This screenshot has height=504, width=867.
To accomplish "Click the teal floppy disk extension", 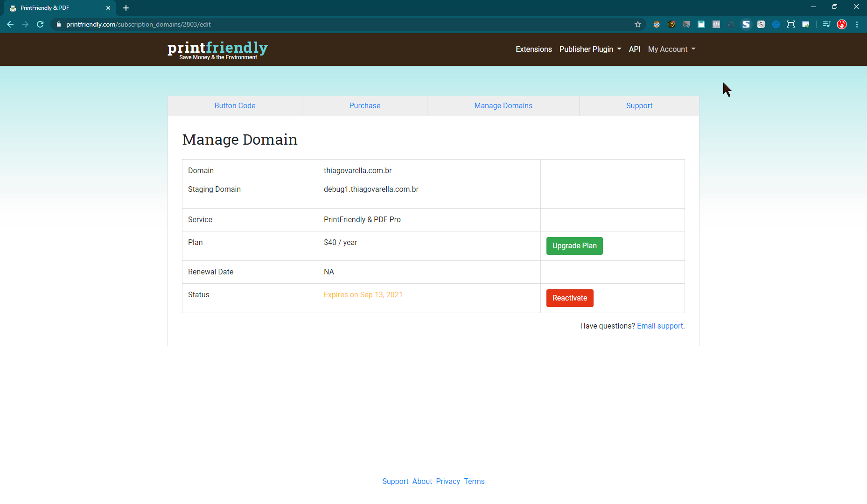I will [x=701, y=24].
